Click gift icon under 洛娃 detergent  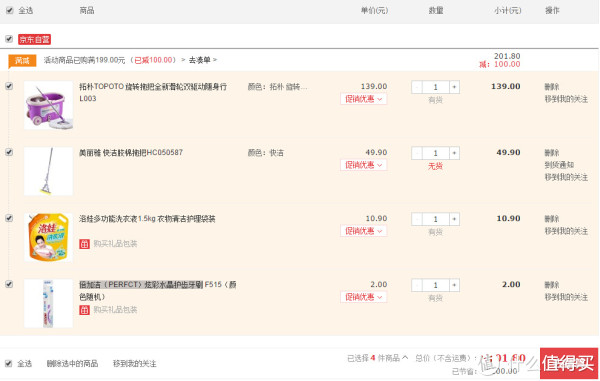pos(84,244)
